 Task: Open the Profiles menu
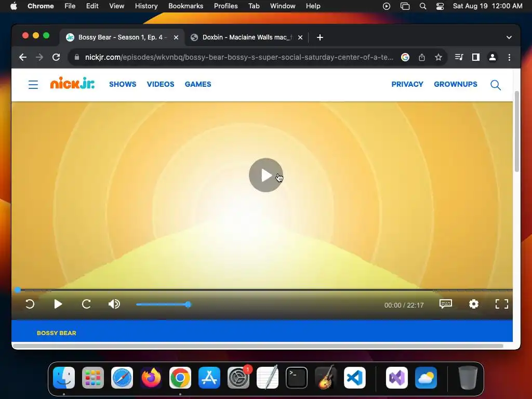click(225, 6)
